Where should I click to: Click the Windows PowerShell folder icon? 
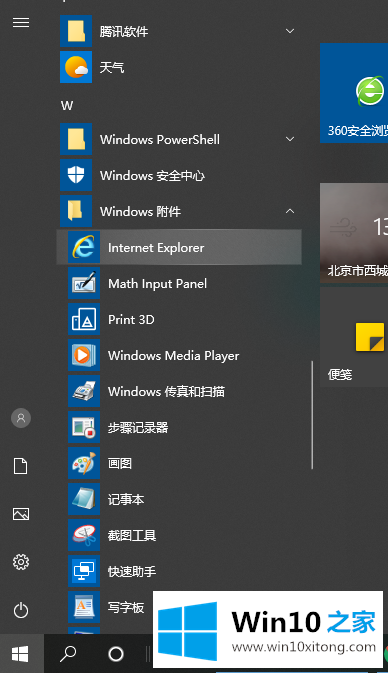click(76, 139)
